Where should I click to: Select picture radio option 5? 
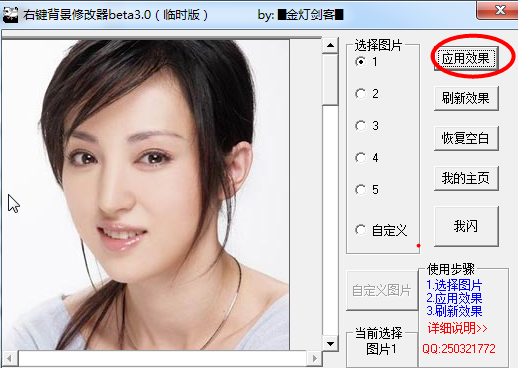[x=367, y=190]
